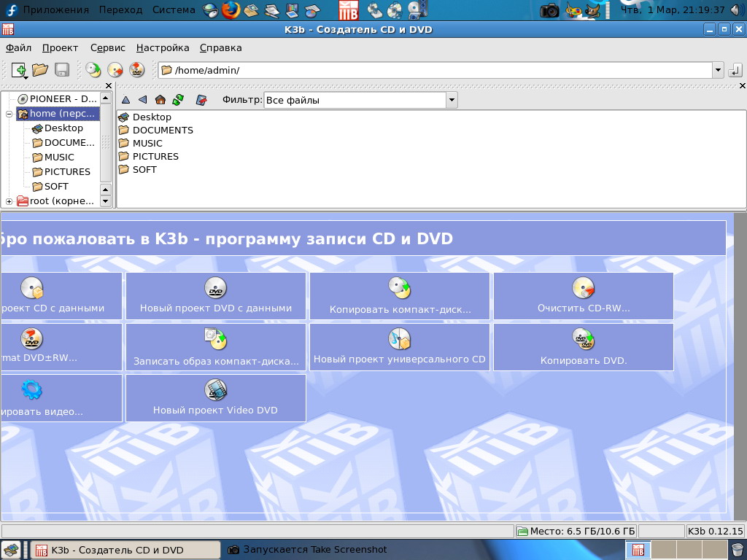Click the Копировать DVD tile
The image size is (747, 560).
point(584,347)
